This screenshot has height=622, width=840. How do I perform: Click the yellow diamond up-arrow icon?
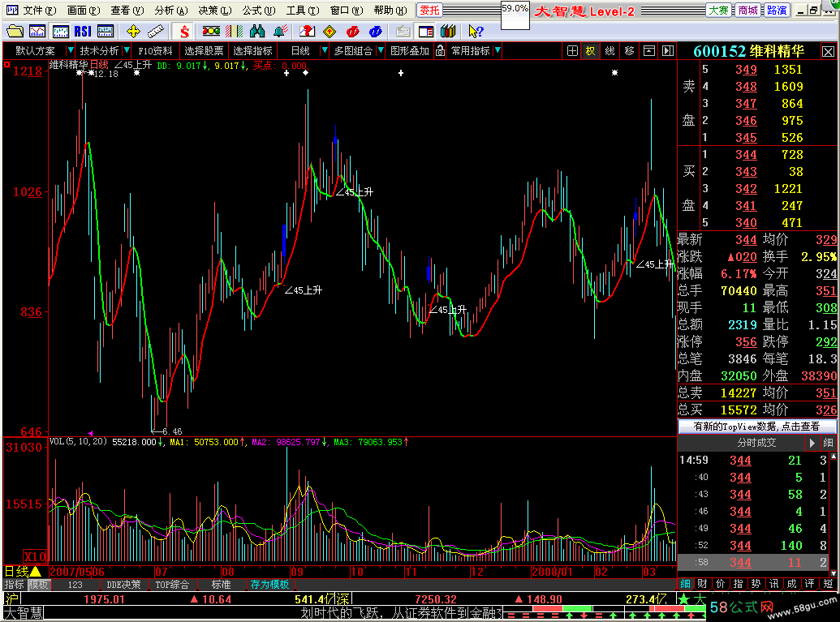[330, 32]
